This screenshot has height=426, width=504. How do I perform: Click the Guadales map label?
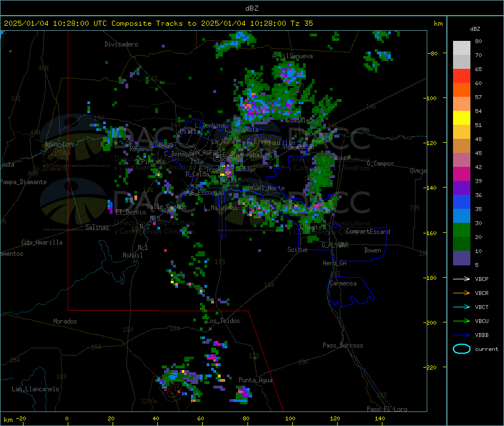click(x=299, y=120)
